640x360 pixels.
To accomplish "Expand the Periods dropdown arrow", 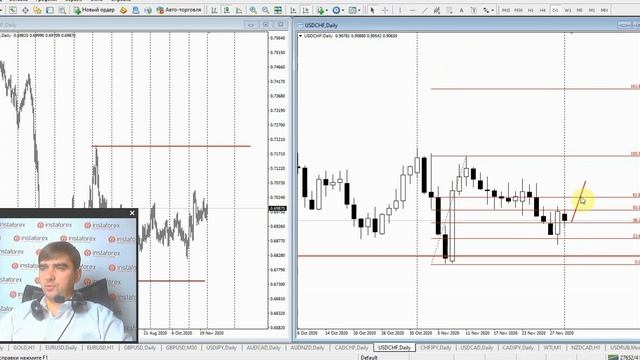I will [x=343, y=10].
